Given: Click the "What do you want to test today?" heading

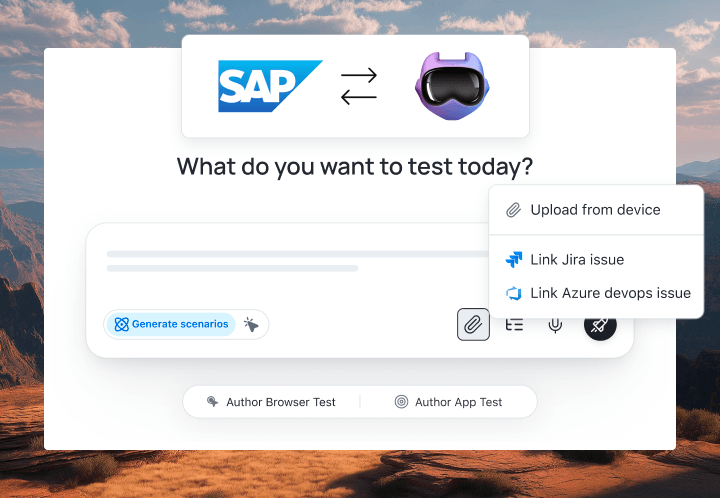Looking at the screenshot, I should click(355, 166).
